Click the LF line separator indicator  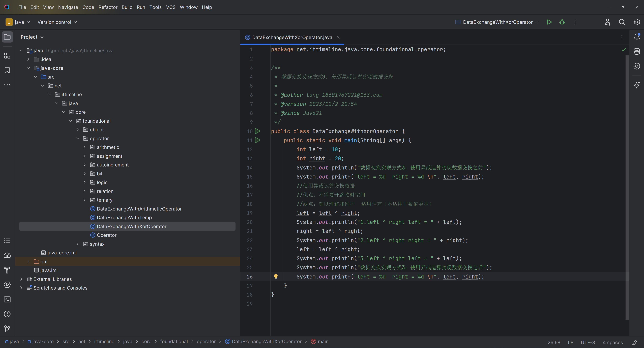point(570,342)
